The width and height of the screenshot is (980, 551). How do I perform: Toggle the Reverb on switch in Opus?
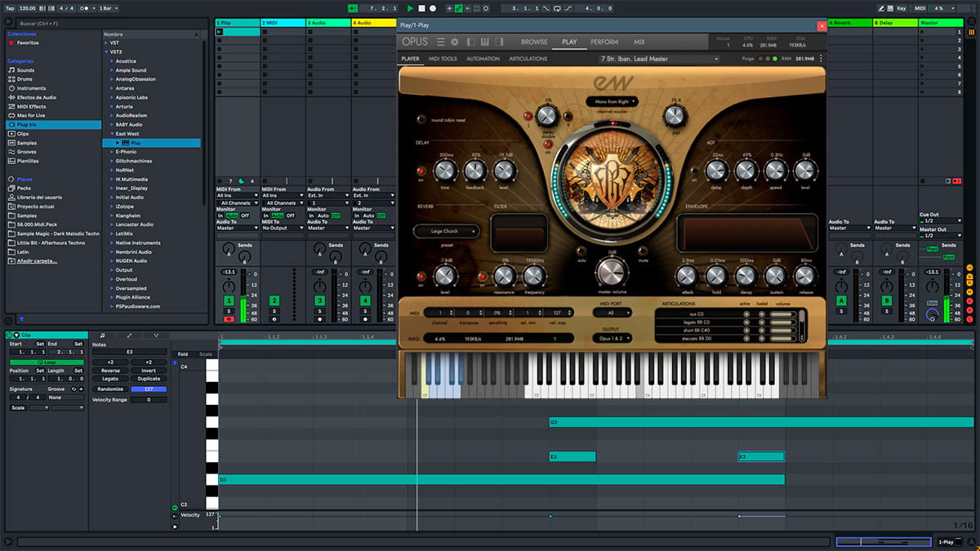click(x=421, y=276)
